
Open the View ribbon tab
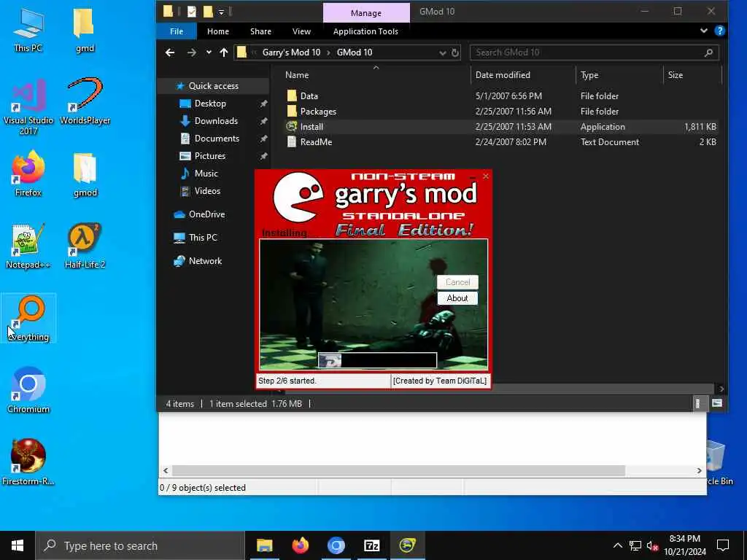coord(301,31)
